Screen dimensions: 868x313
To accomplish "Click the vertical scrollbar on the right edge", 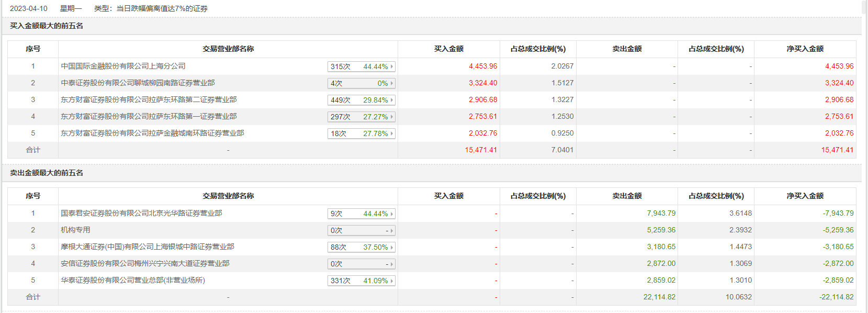I will [x=864, y=157].
